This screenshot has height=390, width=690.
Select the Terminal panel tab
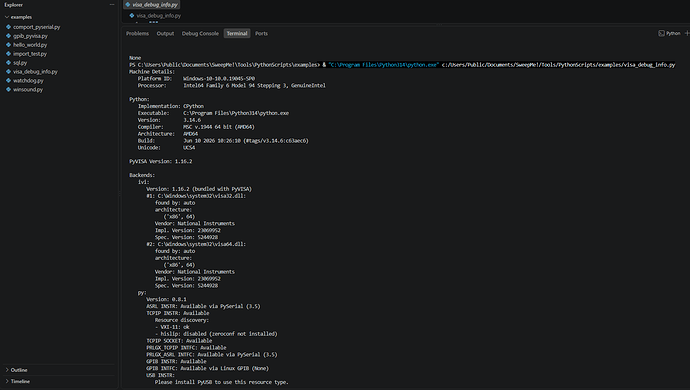[x=237, y=33]
